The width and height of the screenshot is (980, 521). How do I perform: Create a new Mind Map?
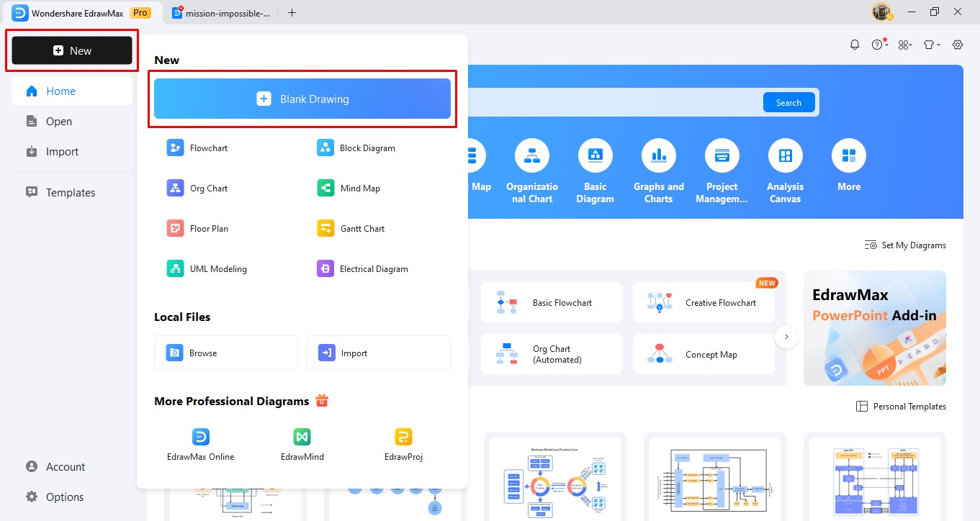pyautogui.click(x=349, y=189)
